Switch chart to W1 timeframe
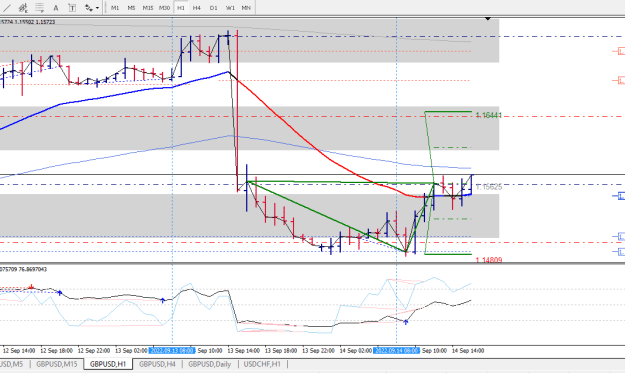 230,8
